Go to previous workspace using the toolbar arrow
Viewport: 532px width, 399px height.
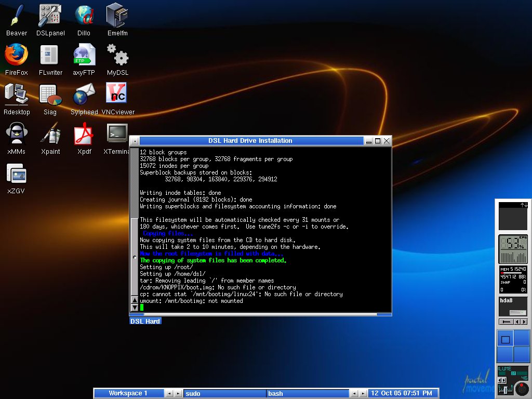[169, 394]
